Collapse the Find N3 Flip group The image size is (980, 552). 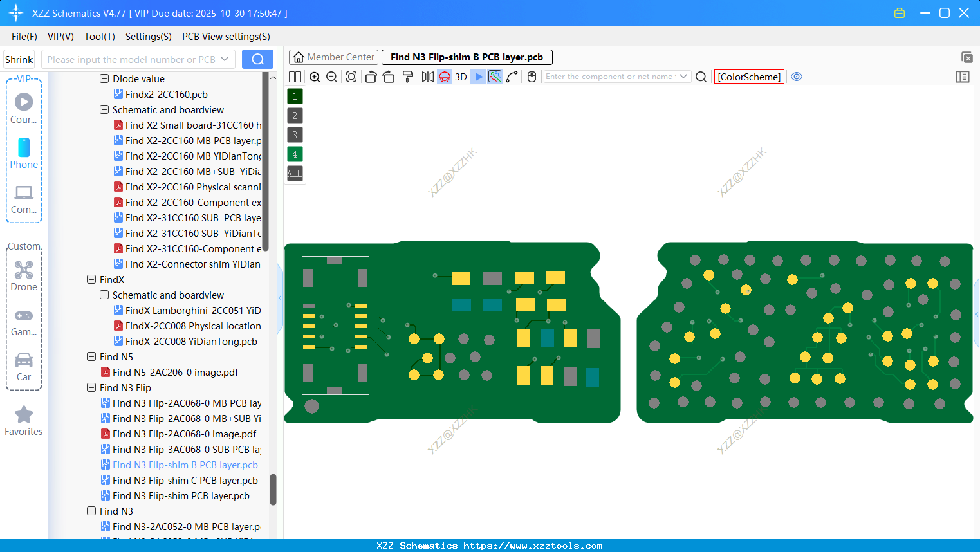tap(91, 387)
